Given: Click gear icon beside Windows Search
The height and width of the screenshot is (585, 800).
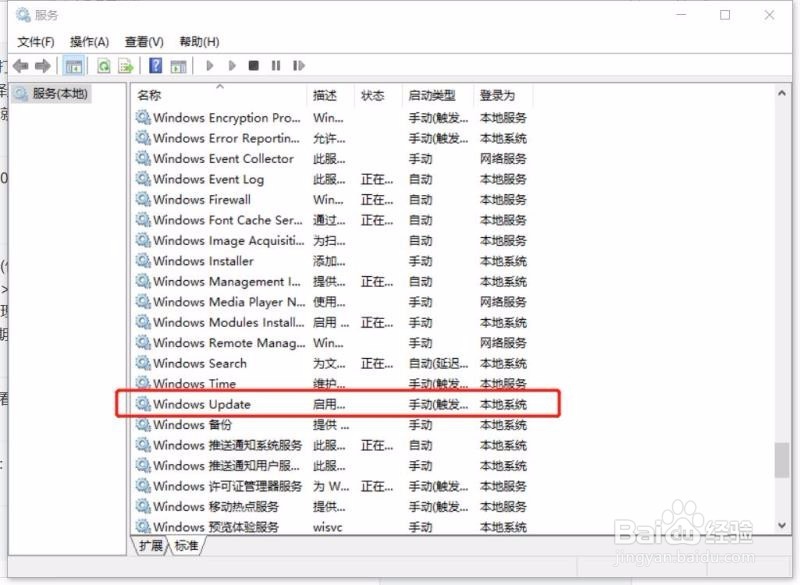Looking at the screenshot, I should 143,363.
